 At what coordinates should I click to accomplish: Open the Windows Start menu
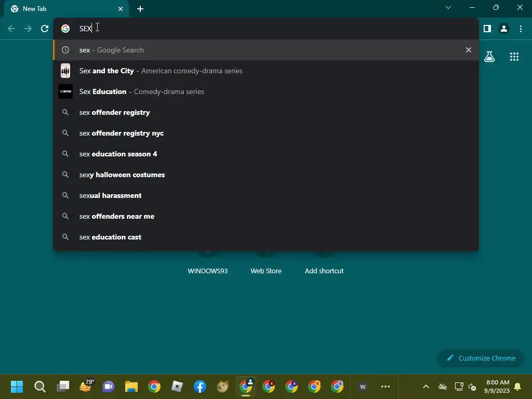click(x=17, y=387)
